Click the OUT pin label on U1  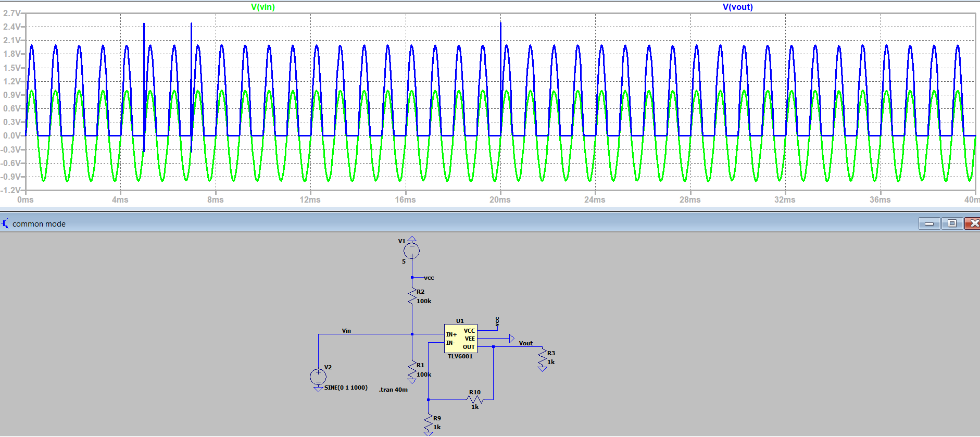pos(469,347)
